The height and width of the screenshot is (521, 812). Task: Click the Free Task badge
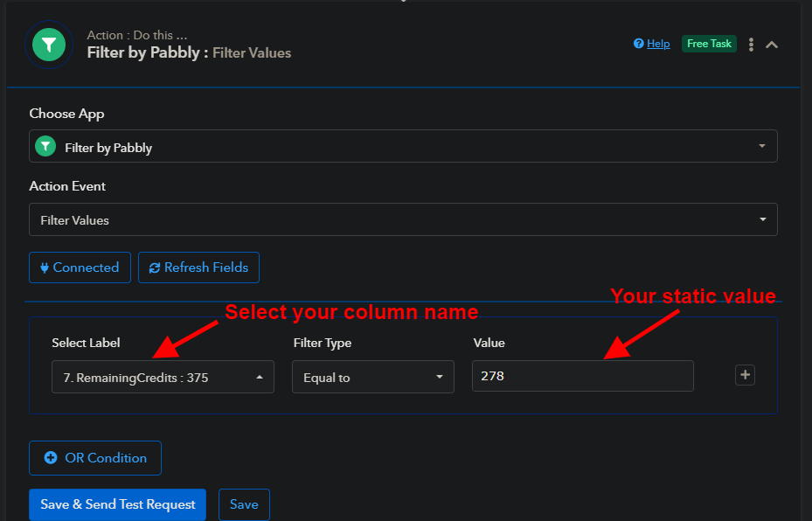(x=709, y=44)
